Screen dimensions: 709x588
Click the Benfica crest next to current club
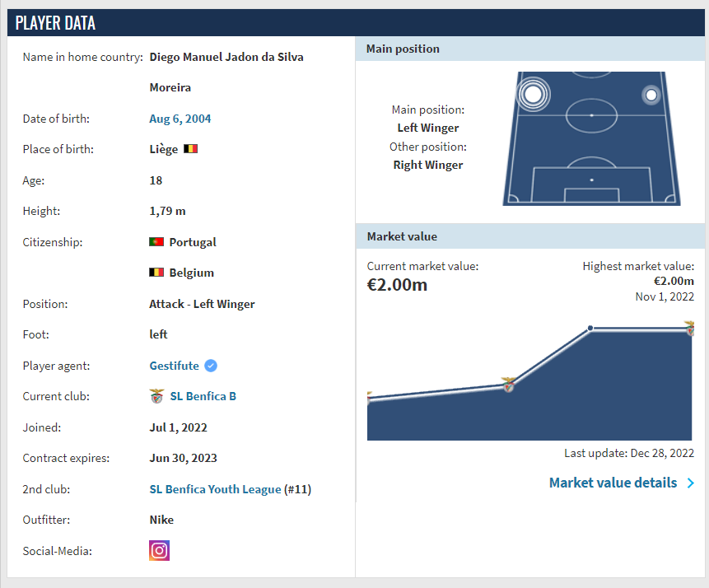pos(156,396)
